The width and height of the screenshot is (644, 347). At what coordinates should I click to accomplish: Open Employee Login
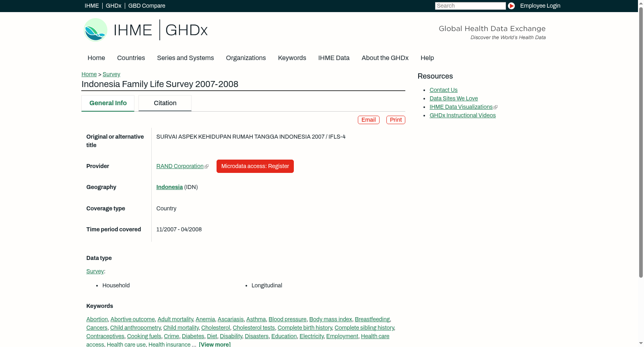coord(540,6)
